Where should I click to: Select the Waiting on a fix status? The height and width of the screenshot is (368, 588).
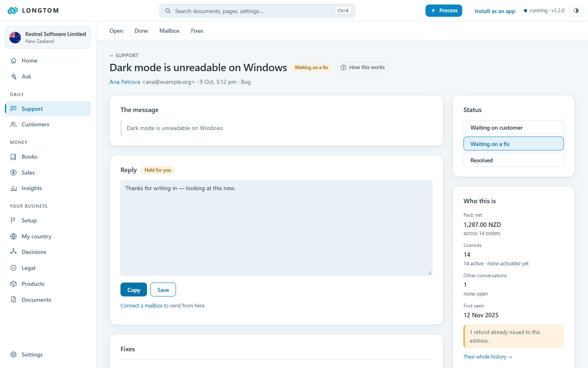click(513, 144)
